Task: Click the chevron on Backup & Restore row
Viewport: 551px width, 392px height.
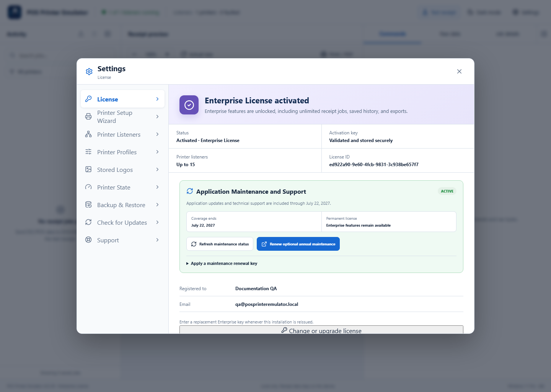Action: pyautogui.click(x=157, y=205)
